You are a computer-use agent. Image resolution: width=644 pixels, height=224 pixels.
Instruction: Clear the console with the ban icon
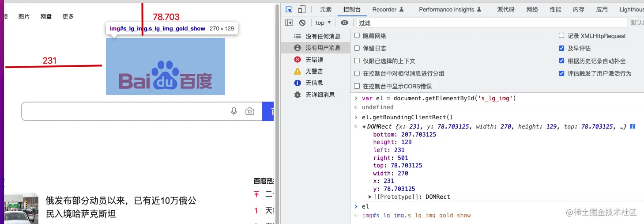[302, 23]
